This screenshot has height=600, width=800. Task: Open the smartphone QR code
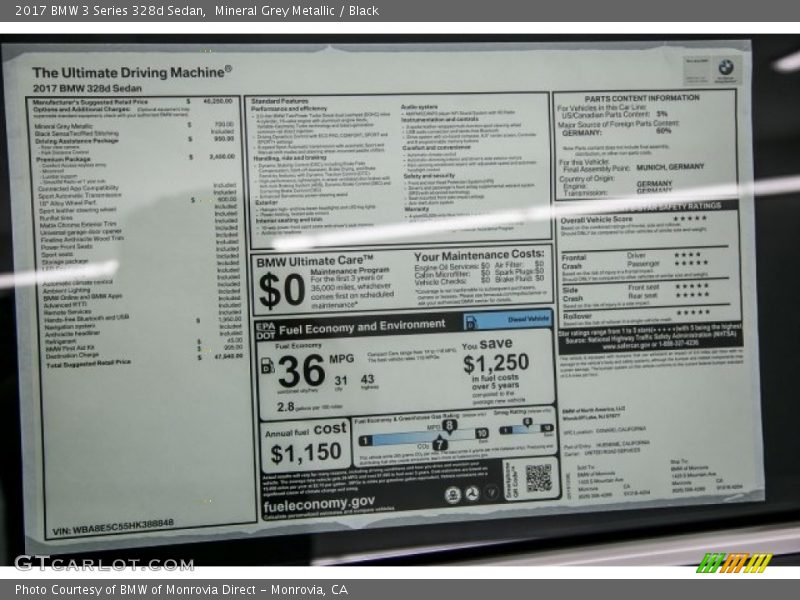[x=539, y=478]
